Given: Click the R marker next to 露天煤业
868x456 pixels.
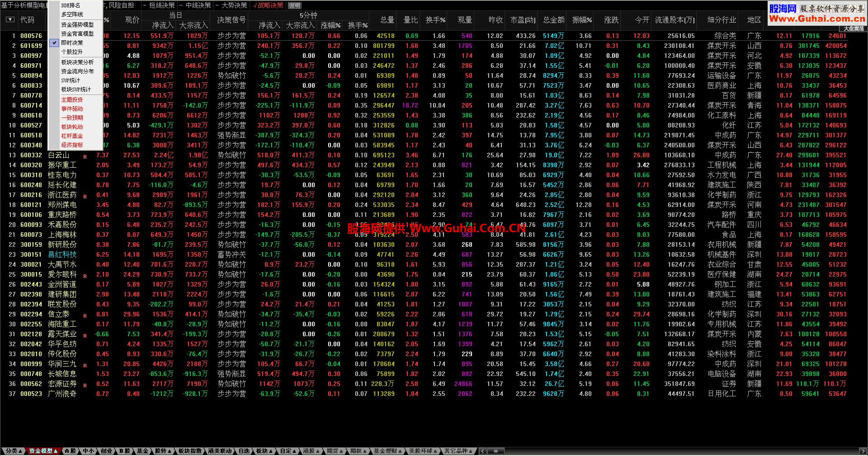Looking at the screenshot, I should [x=85, y=336].
